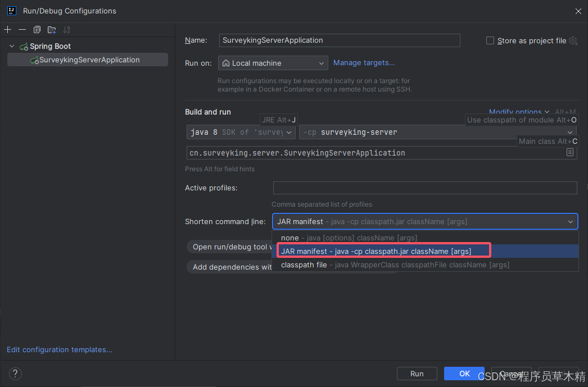Image resolution: width=588 pixels, height=387 pixels.
Task: Add a new run configuration
Action: (7, 29)
